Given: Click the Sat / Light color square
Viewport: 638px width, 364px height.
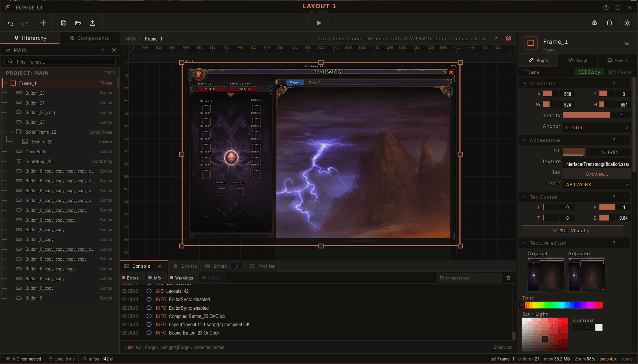Looking at the screenshot, I should 545,334.
